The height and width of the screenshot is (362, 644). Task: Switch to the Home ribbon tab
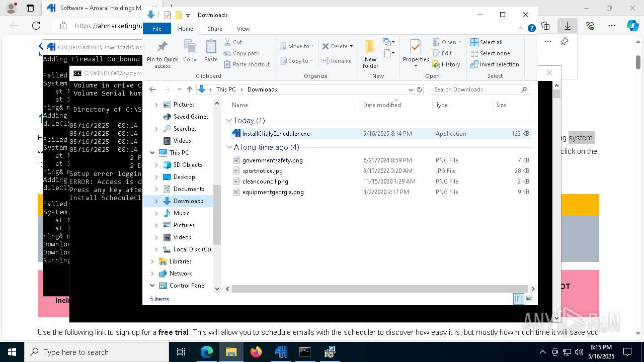pyautogui.click(x=186, y=29)
